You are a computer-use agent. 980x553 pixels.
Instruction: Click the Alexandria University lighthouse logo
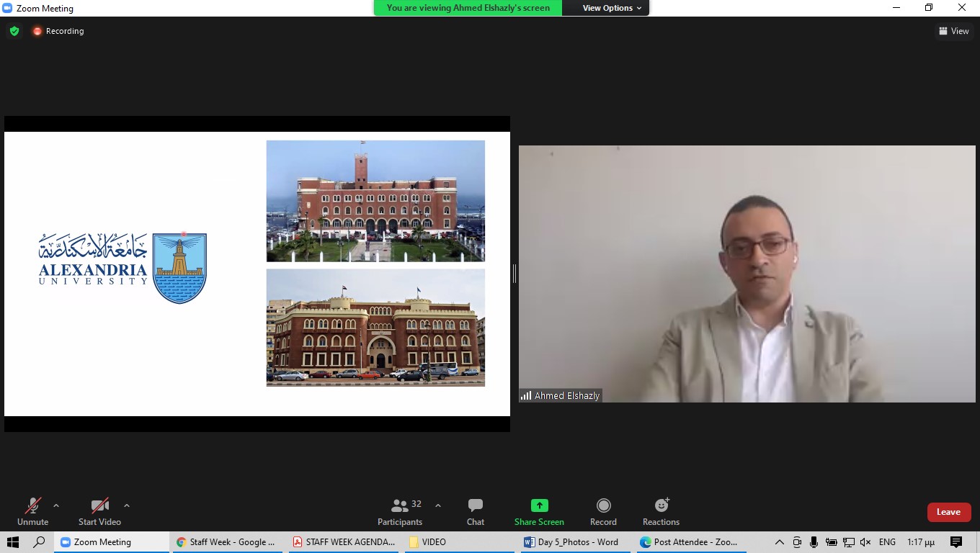point(180,267)
